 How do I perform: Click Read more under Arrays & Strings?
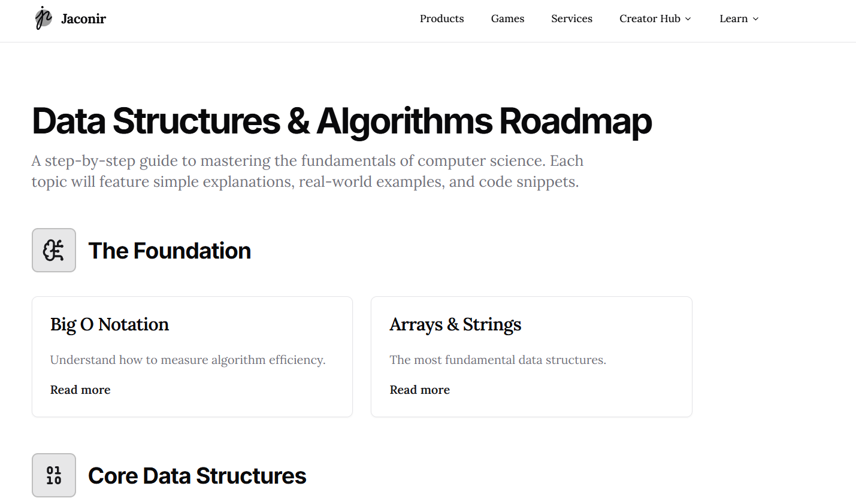pos(419,389)
